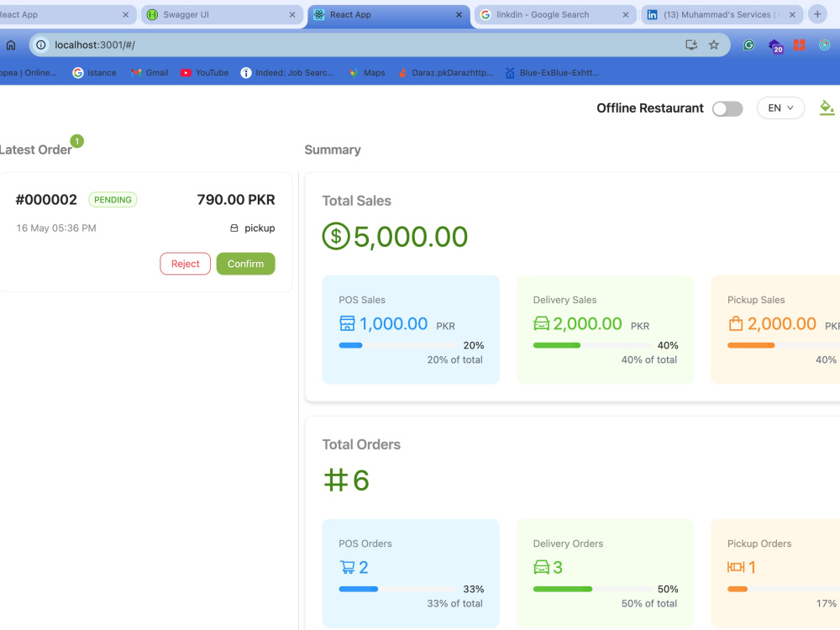Screen dimensions: 840x630
Task: Close the Swagger UI tab
Action: click(292, 15)
